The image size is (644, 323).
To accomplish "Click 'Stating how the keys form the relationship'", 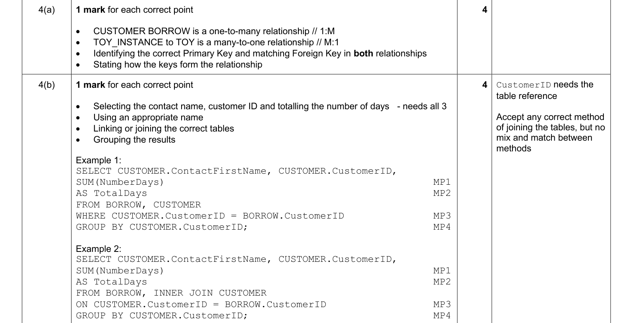I will point(178,65).
